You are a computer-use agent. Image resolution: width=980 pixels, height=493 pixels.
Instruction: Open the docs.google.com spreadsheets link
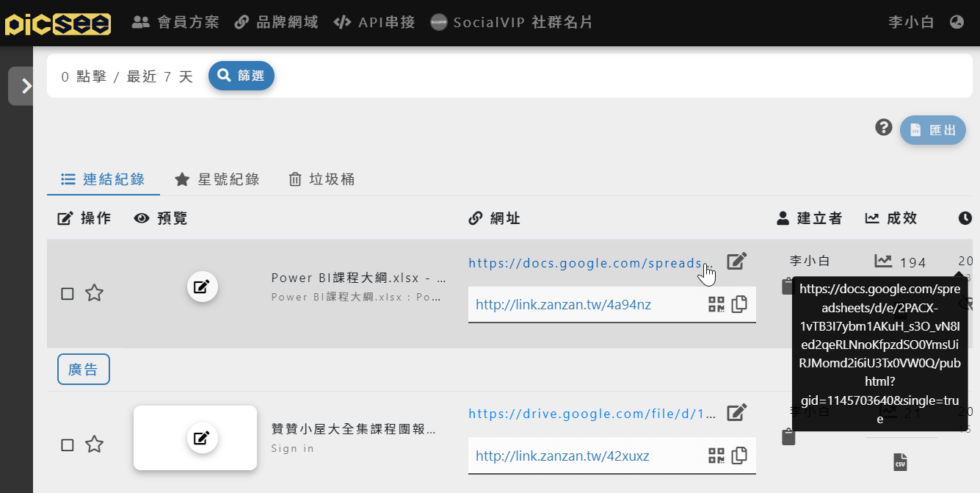[x=591, y=263]
